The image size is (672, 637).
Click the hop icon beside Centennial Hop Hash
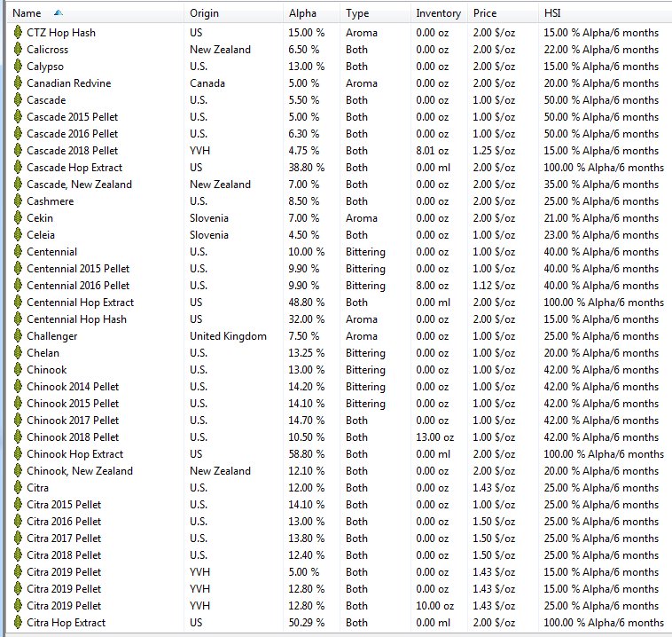coord(18,319)
